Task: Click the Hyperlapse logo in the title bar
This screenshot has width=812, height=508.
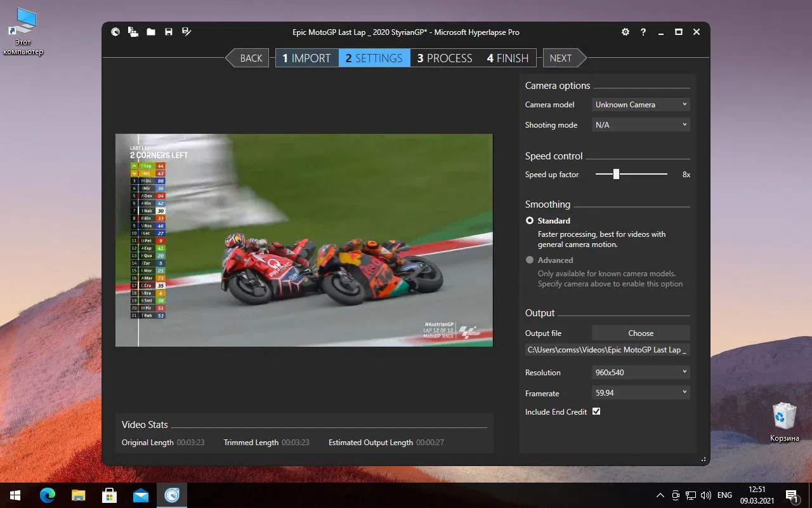Action: (x=115, y=32)
